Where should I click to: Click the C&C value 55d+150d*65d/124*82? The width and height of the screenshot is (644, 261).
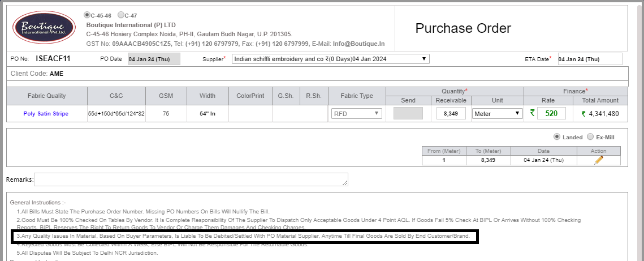pos(116,114)
